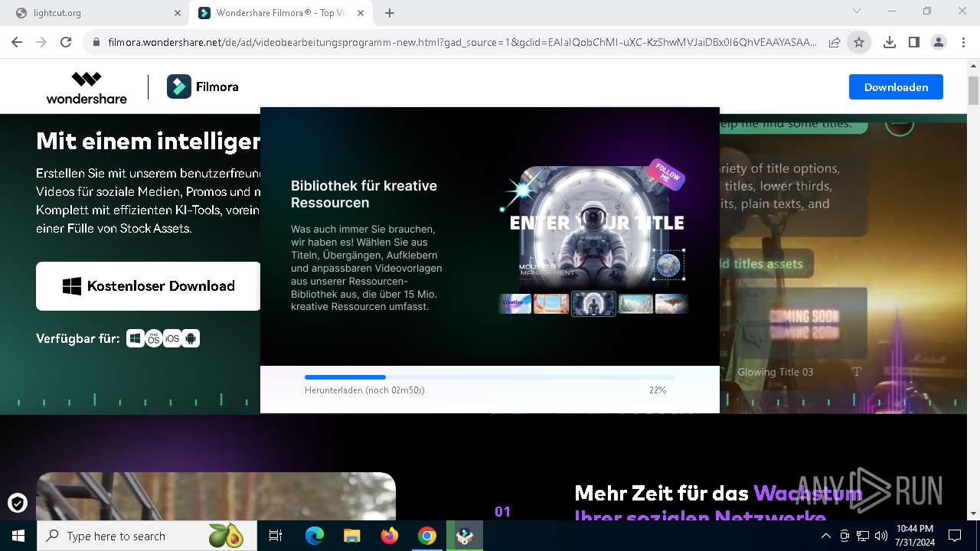Viewport: 980px width, 551px height.
Task: Click the shield badge icon on page
Action: click(18, 503)
